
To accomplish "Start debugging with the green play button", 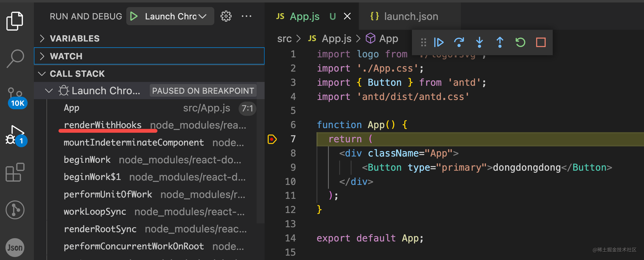I will pos(134,16).
